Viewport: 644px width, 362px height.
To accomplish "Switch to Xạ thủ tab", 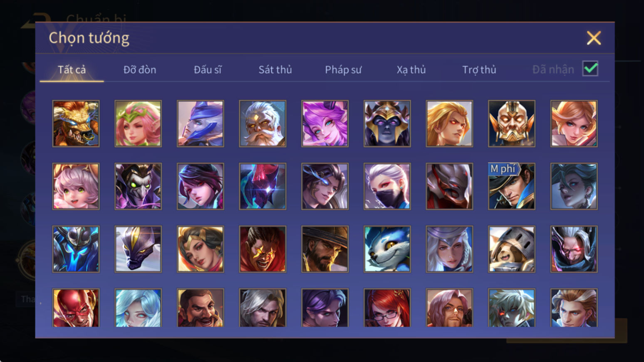I will (x=411, y=70).
